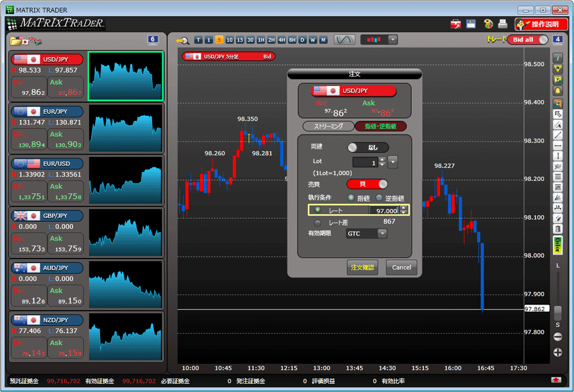Click the alert bell icon
574x392 pixels.
coord(557,90)
